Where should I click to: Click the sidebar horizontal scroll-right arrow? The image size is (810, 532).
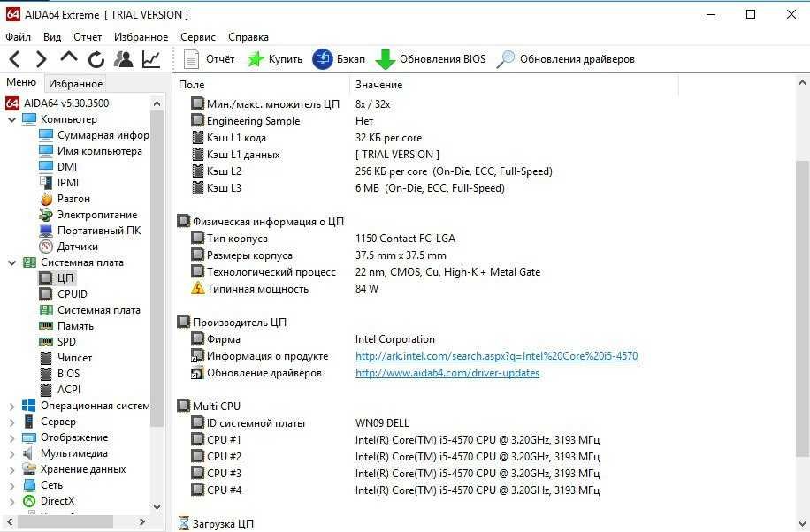click(142, 522)
